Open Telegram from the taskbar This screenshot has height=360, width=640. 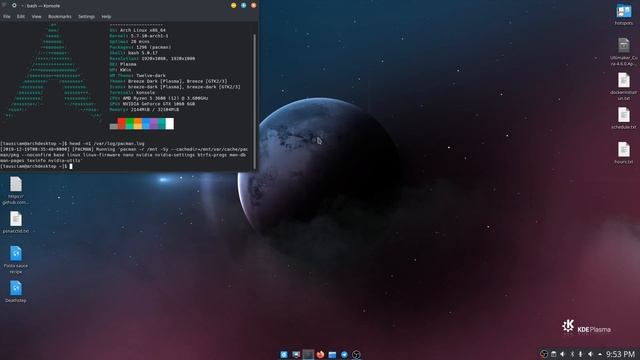[x=344, y=355]
